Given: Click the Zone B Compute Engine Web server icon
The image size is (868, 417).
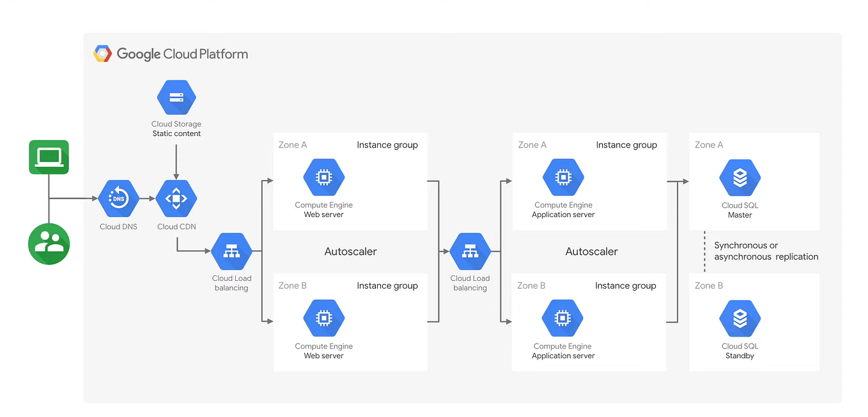Looking at the screenshot, I should point(324,317).
